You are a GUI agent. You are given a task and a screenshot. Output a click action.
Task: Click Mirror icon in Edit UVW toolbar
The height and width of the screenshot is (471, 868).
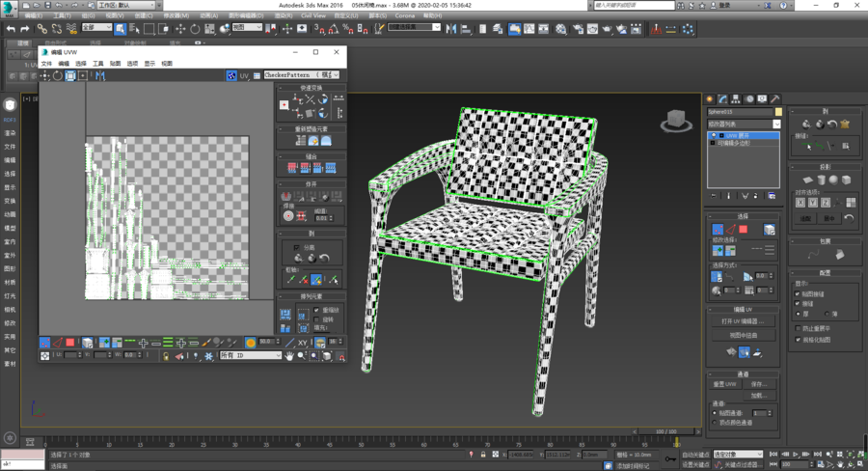[x=99, y=75]
